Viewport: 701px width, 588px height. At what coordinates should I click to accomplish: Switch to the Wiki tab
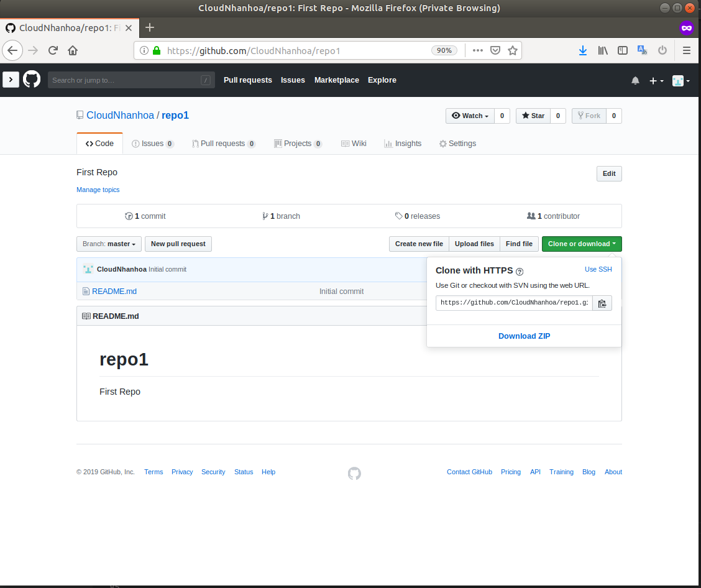click(354, 144)
